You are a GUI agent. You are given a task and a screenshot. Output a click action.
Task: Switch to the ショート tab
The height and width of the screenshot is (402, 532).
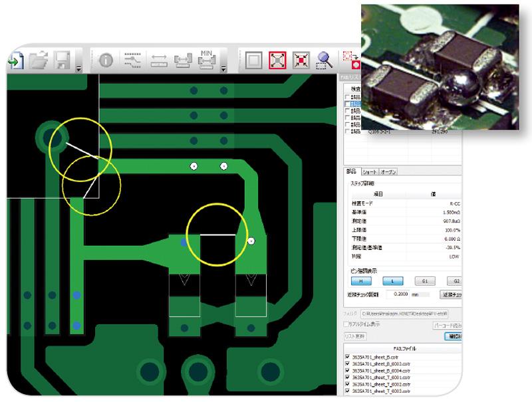369,172
